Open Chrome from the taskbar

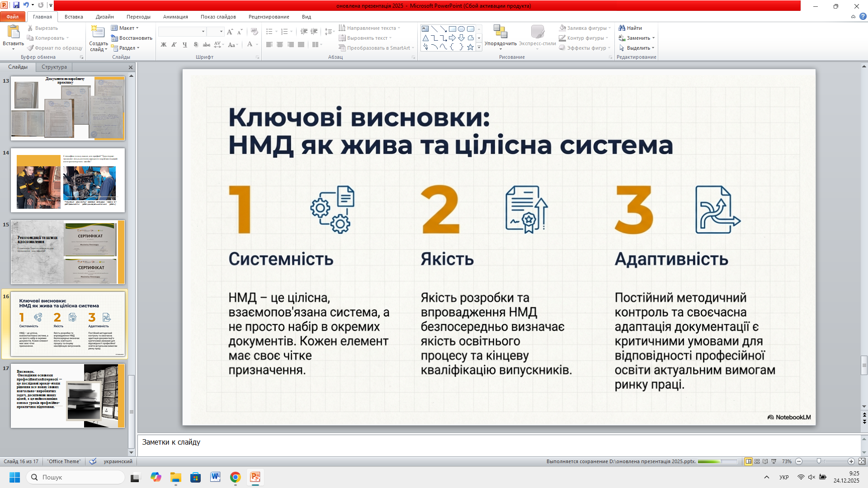click(x=235, y=477)
